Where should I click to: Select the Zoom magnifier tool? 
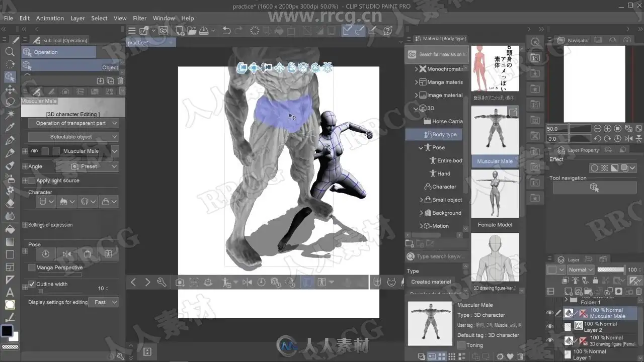click(x=10, y=52)
